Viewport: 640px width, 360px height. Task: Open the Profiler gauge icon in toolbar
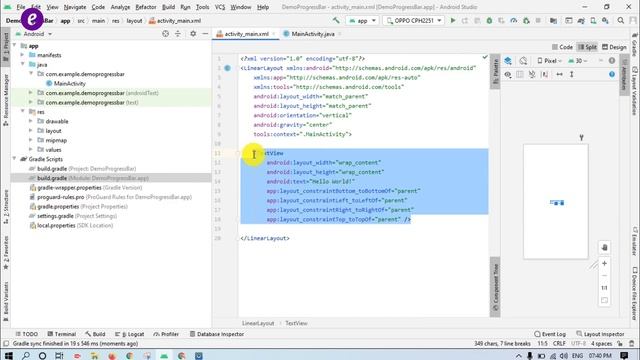(514, 20)
